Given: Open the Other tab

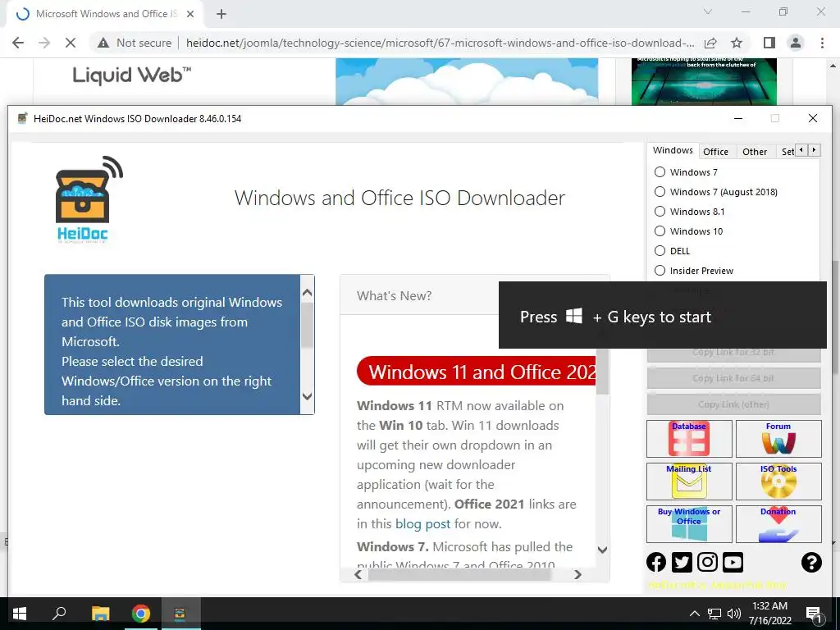Looking at the screenshot, I should pyautogui.click(x=755, y=152).
